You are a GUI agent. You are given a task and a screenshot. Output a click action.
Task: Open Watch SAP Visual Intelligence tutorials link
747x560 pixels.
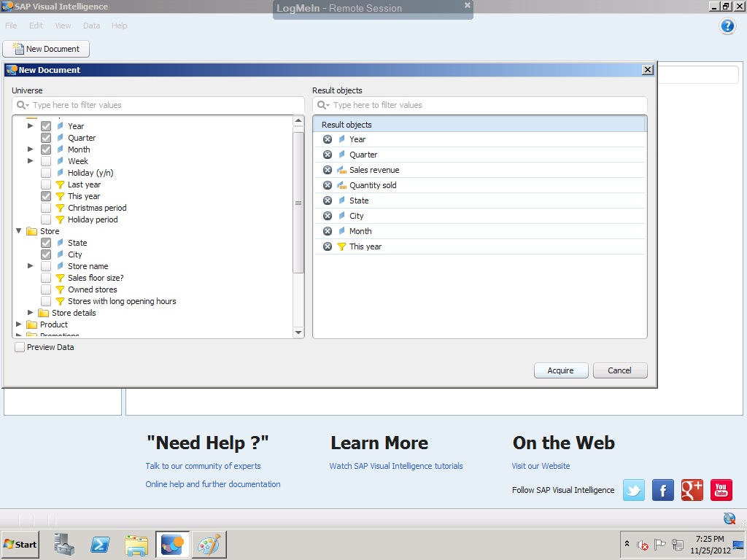click(396, 466)
